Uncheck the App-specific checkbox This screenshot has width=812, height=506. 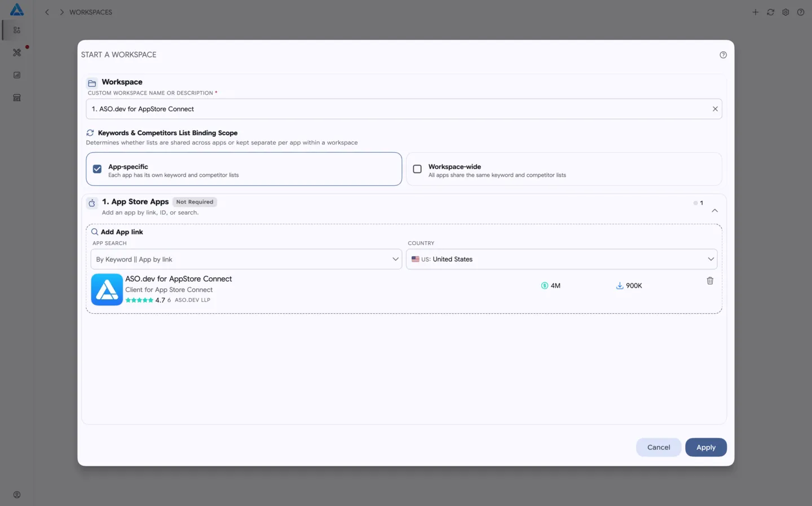click(97, 169)
